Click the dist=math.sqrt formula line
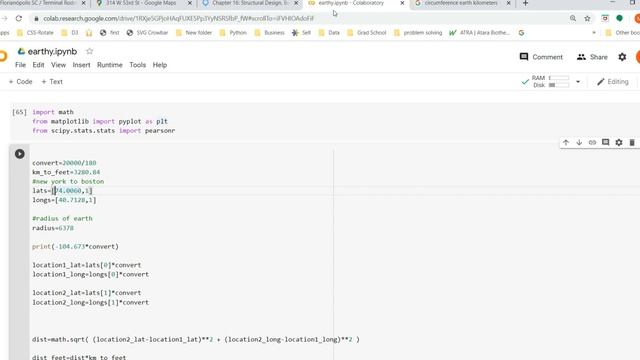Image resolution: width=640 pixels, height=360 pixels. tap(196, 340)
